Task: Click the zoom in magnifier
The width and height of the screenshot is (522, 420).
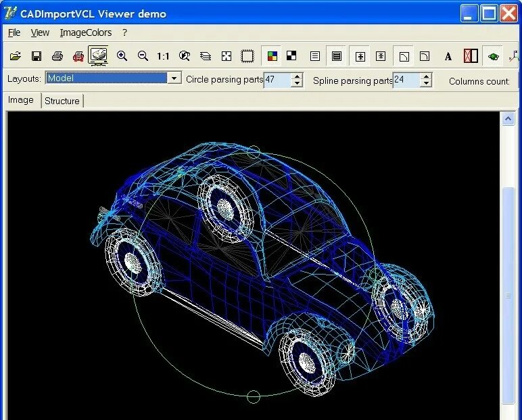Action: coord(122,55)
